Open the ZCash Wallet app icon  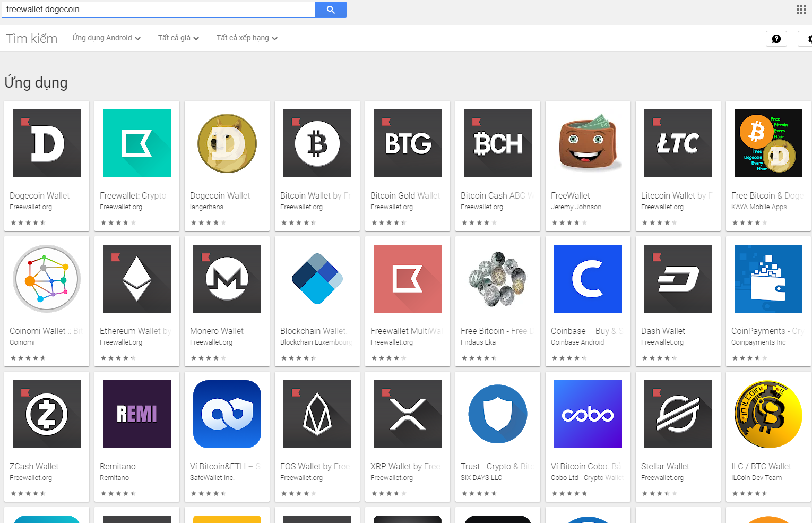(47, 414)
